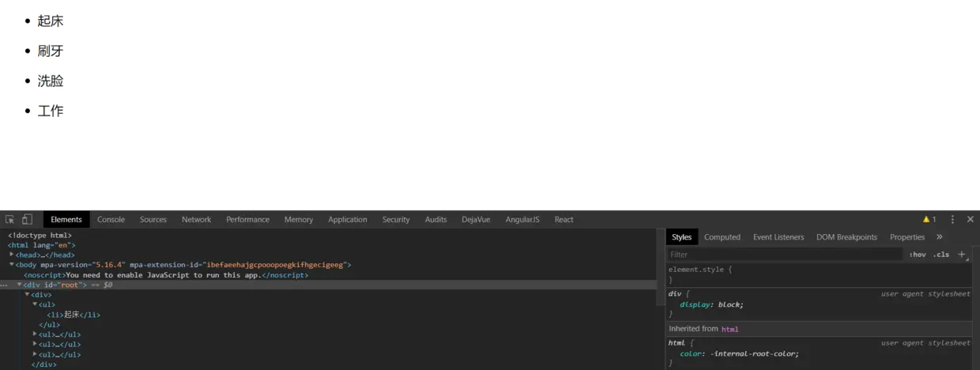
Task: Collapse the inner div node
Action: pos(28,294)
